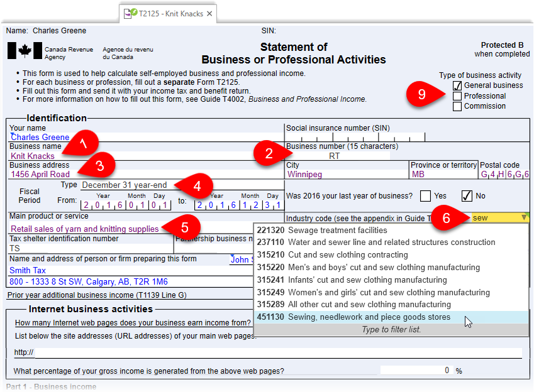534x392 pixels.
Task: Click the T2125 form icon in tab
Action: point(130,14)
